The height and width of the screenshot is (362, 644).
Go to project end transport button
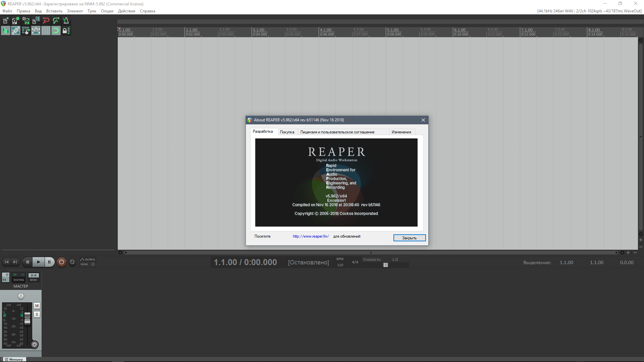pyautogui.click(x=15, y=262)
